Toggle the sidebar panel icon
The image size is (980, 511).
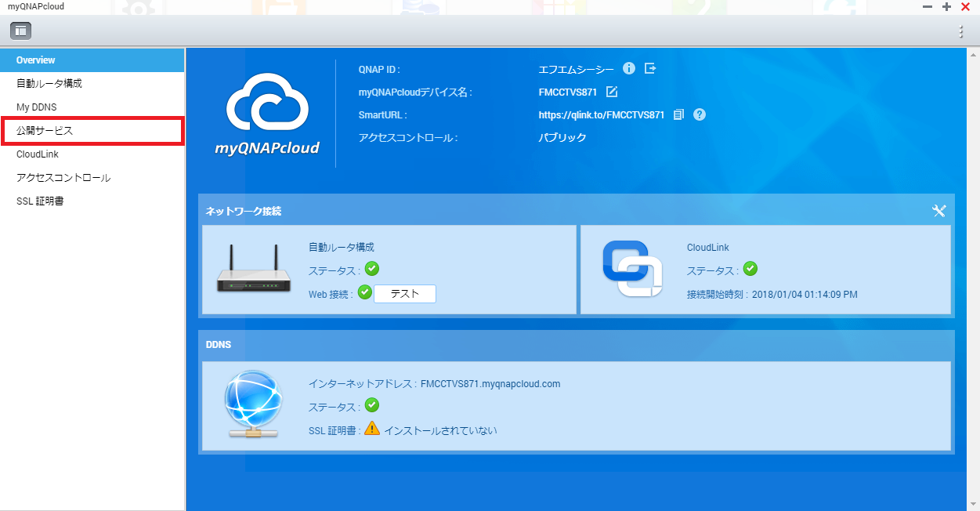coord(20,31)
